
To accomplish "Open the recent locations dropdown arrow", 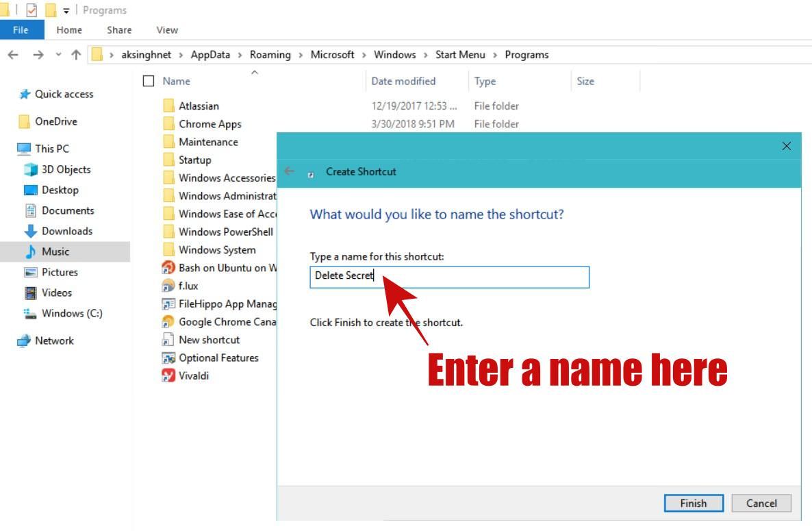I will click(x=58, y=54).
